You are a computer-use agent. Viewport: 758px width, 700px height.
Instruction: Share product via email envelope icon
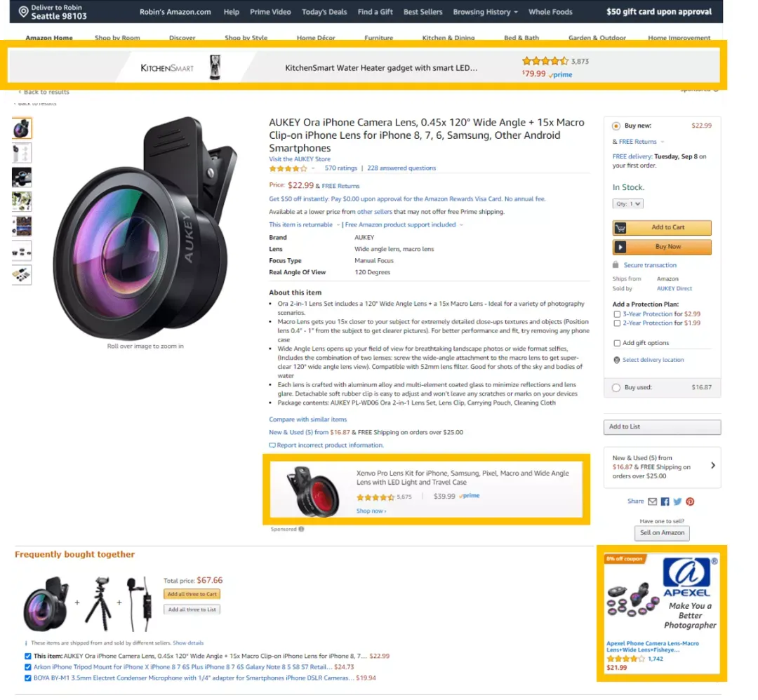click(x=652, y=502)
